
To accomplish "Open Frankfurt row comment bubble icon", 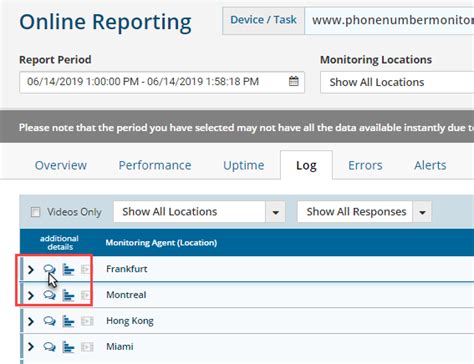I will [x=49, y=269].
